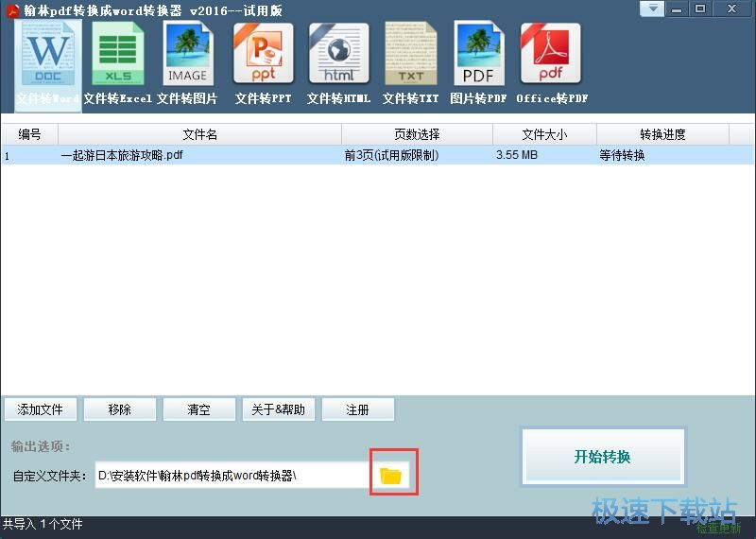The image size is (756, 539).
Task: Close the converter window
Action: [731, 9]
